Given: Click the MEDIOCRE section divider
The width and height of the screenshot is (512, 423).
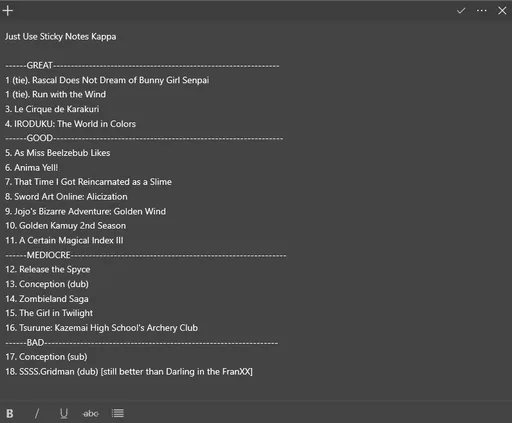Looking at the screenshot, I should point(146,255).
